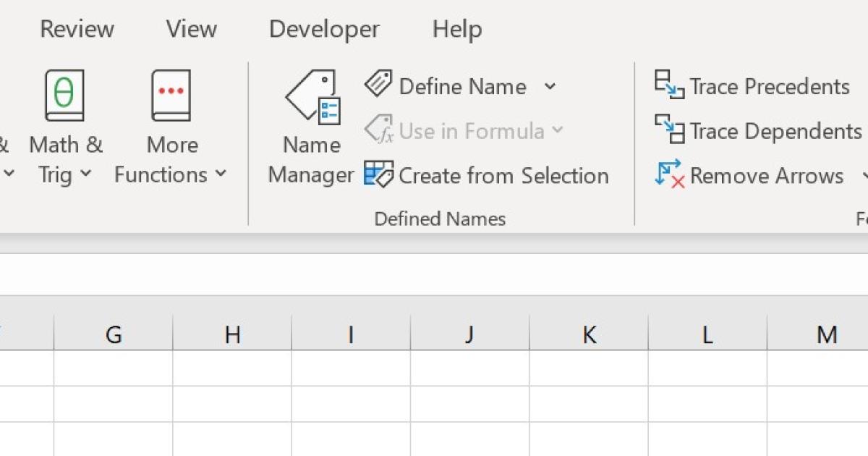Click the Create from Selection icon
Viewport: 868px width, 456px height.
378,174
